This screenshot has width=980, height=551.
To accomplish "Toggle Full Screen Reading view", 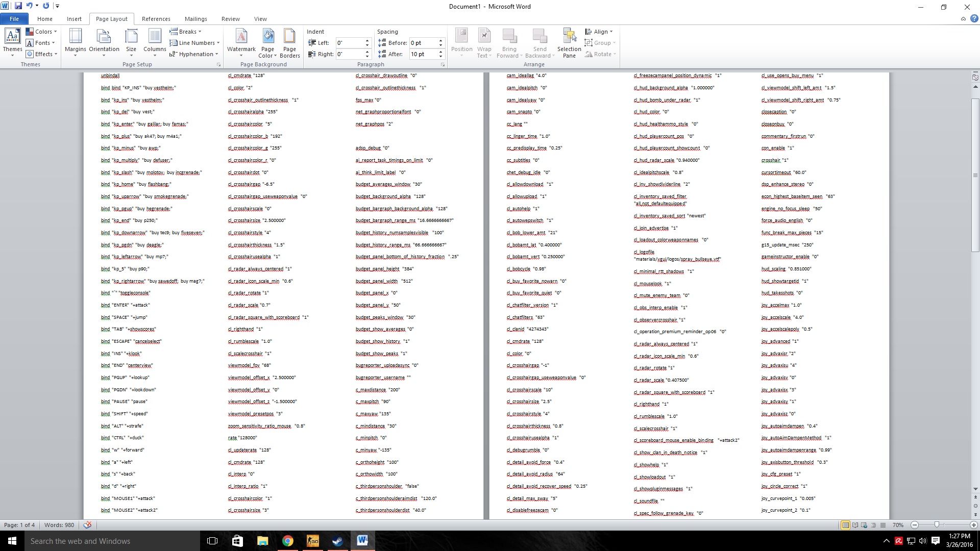I will (855, 525).
